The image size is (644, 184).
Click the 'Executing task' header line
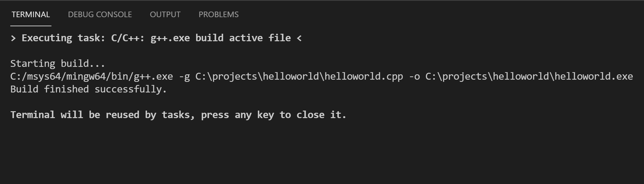(156, 38)
